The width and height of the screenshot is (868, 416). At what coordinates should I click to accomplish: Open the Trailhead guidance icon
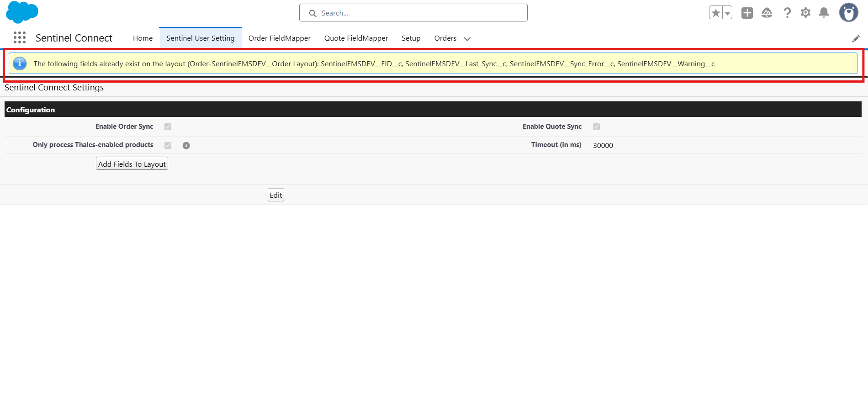(x=767, y=13)
